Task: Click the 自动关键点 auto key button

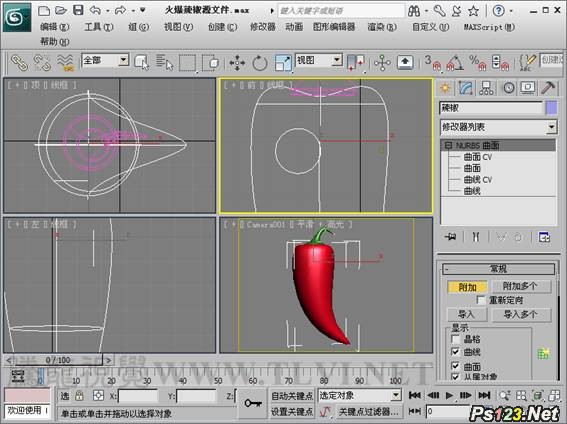Action: [x=292, y=396]
